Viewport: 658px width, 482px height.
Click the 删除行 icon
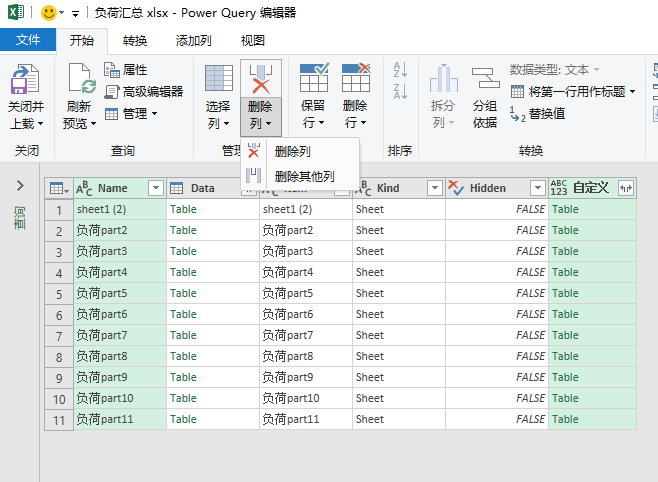(356, 78)
